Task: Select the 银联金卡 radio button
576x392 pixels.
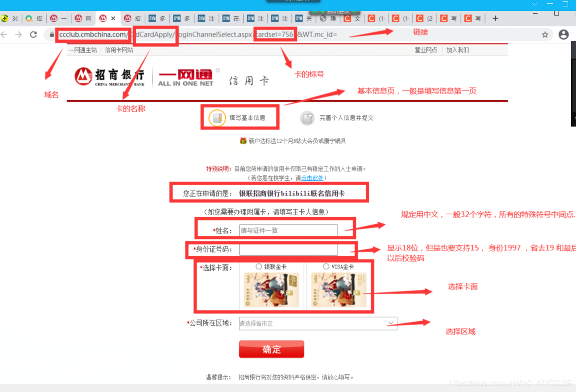Action: [258, 267]
